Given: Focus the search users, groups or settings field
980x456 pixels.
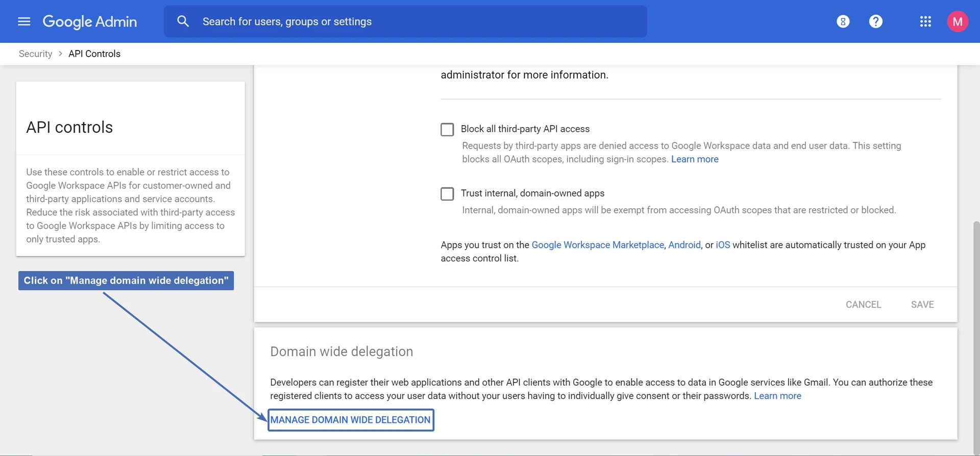Looking at the screenshot, I should (405, 21).
